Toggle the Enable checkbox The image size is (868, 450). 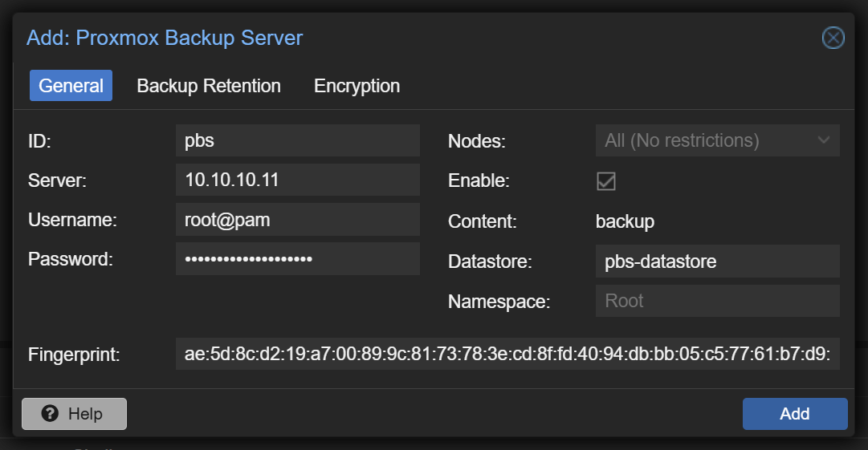(606, 180)
